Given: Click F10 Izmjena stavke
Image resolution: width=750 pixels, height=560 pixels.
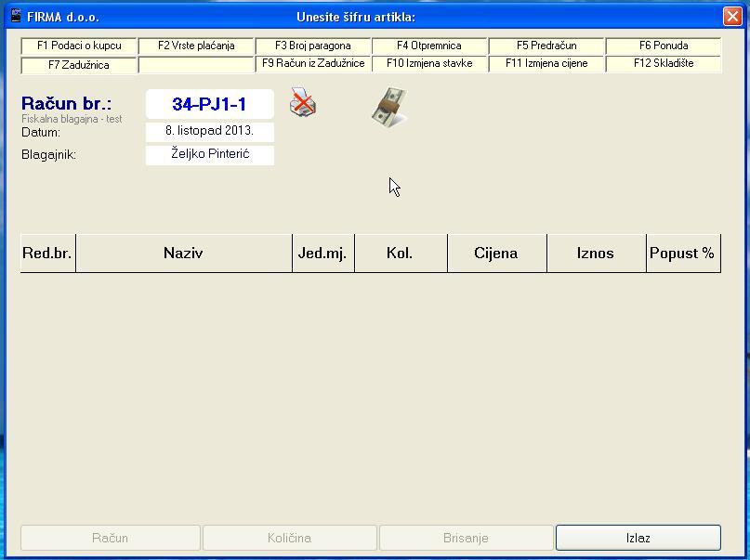Looking at the screenshot, I should (429, 63).
